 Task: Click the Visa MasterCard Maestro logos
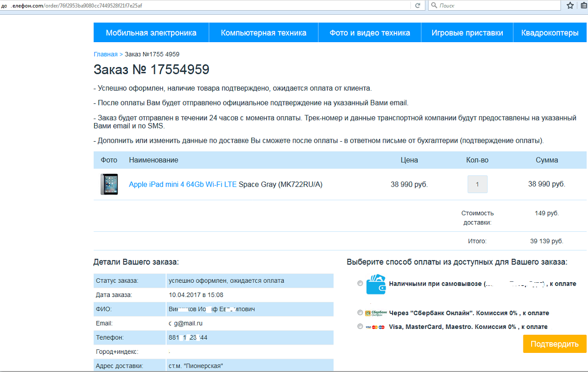376,327
